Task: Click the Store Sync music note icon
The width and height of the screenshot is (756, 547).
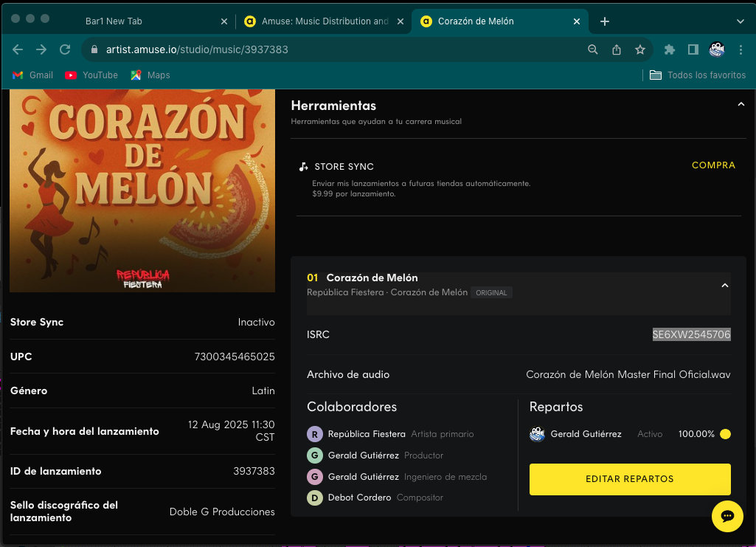Action: coord(303,166)
